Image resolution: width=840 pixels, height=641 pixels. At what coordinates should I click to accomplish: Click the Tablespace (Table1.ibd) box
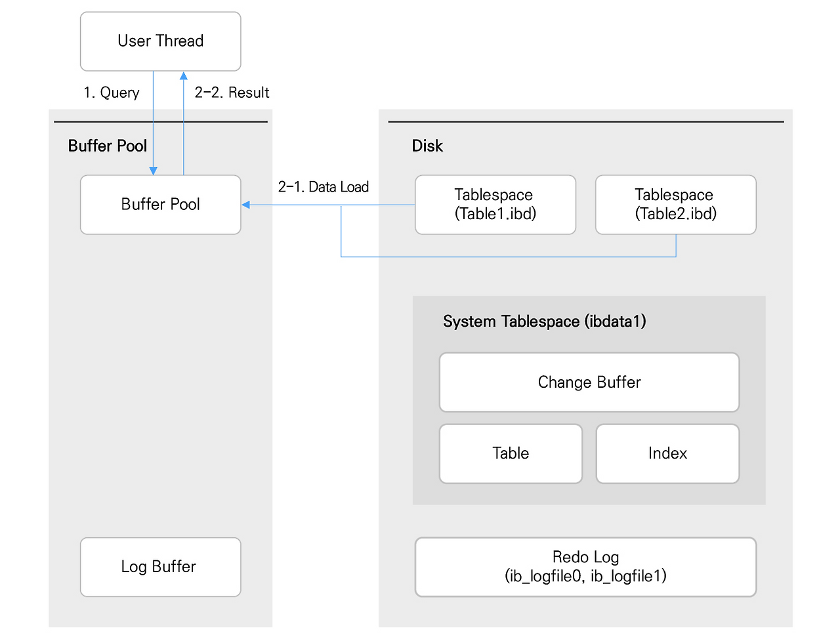495,204
